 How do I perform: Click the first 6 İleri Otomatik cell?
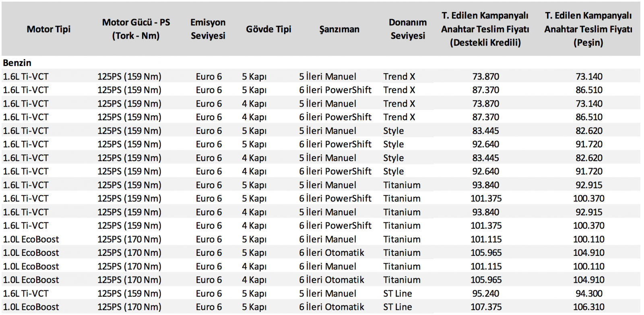(332, 253)
